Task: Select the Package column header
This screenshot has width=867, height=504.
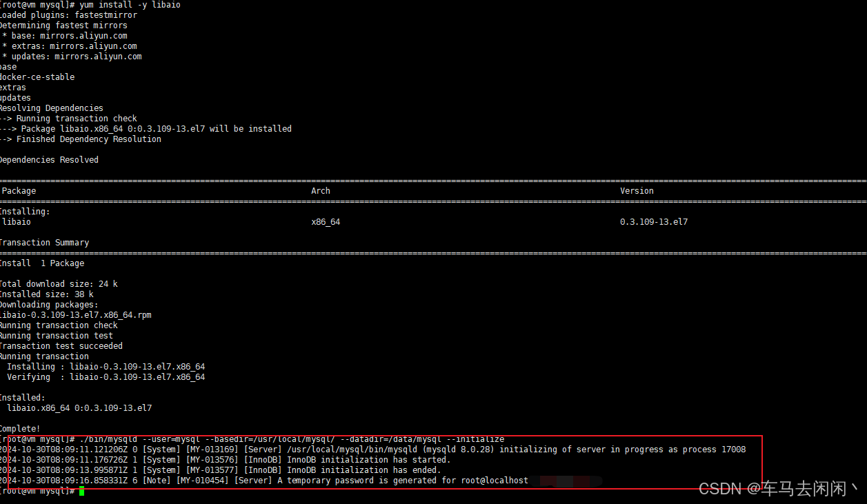Action: 19,190
